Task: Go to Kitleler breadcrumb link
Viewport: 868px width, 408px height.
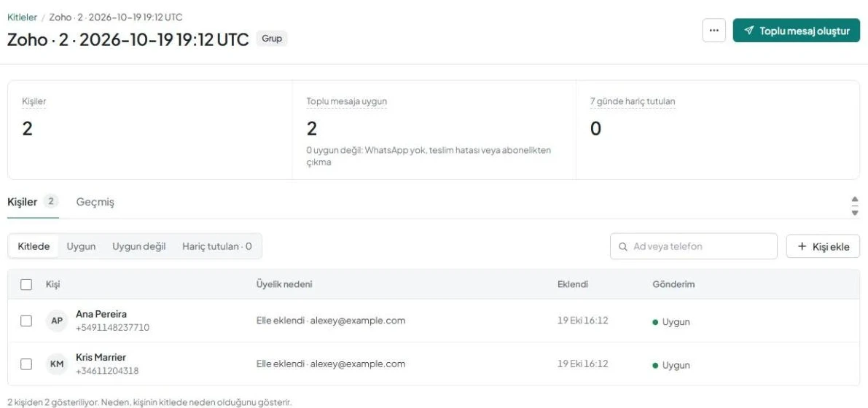Action: (x=22, y=17)
